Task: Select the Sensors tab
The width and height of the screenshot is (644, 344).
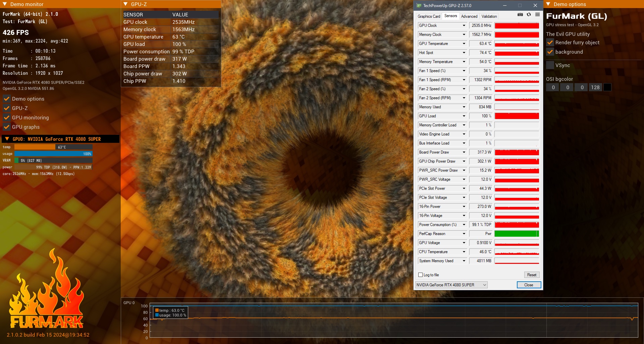Action: [450, 16]
